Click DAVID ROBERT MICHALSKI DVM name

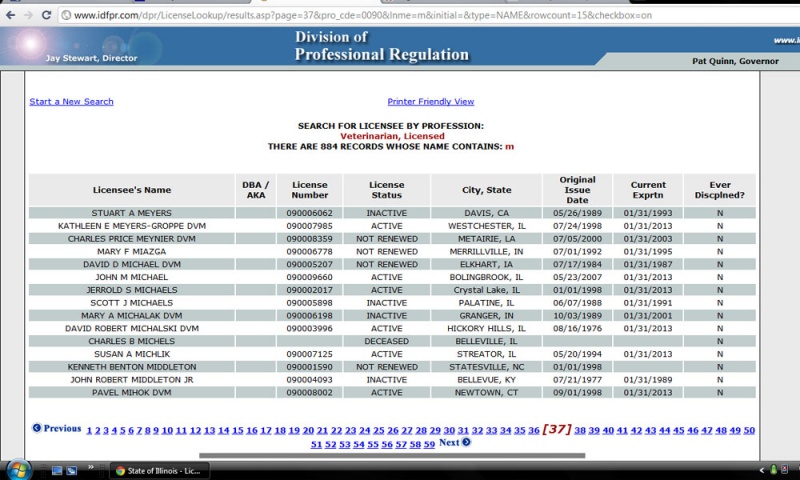(x=132, y=329)
